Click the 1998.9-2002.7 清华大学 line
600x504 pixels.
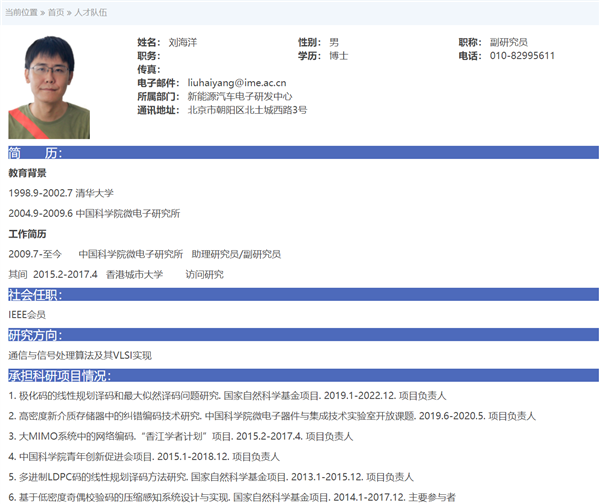coord(61,193)
